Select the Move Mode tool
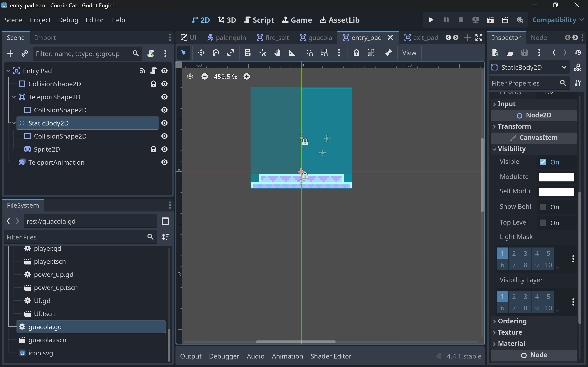The width and height of the screenshot is (588, 367). [x=201, y=53]
